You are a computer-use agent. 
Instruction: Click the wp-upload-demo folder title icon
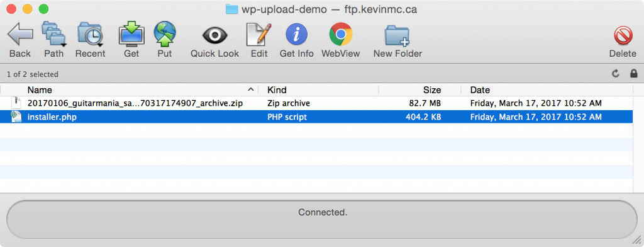[x=232, y=9]
